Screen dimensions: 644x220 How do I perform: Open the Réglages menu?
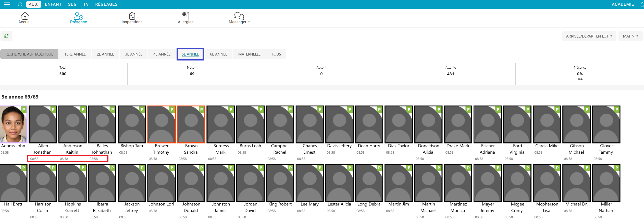(106, 4)
